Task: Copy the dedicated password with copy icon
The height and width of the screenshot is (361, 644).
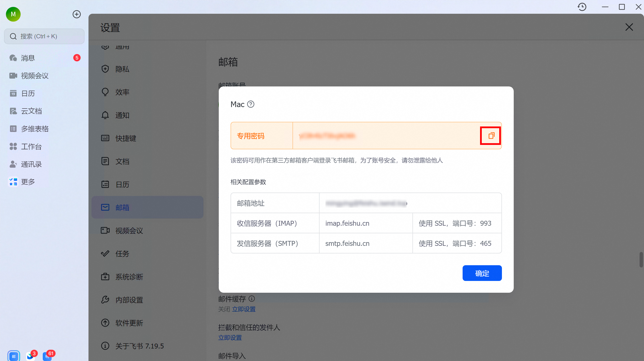Action: (x=491, y=136)
